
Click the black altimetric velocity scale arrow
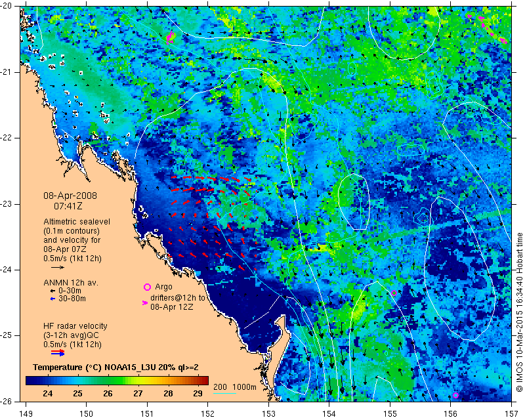coord(58,267)
